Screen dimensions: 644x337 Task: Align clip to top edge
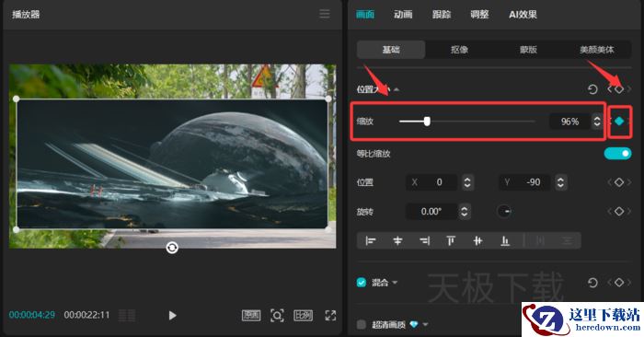click(451, 240)
